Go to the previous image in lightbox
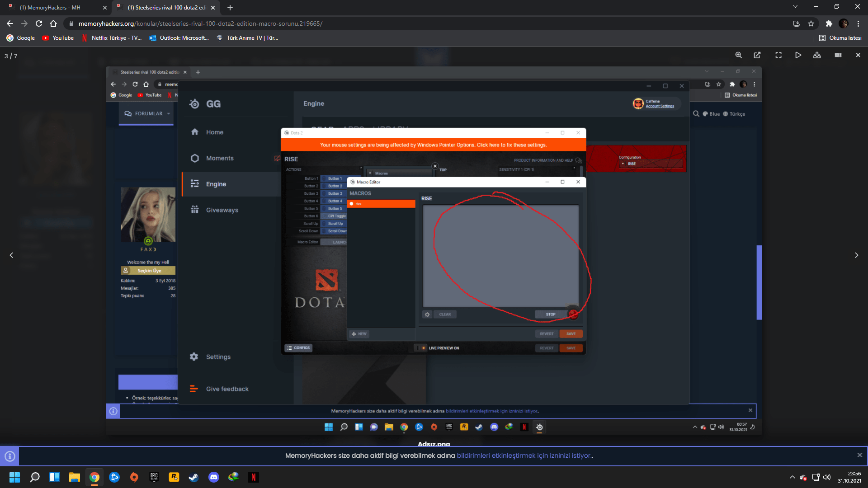This screenshot has height=488, width=868. tap(11, 255)
